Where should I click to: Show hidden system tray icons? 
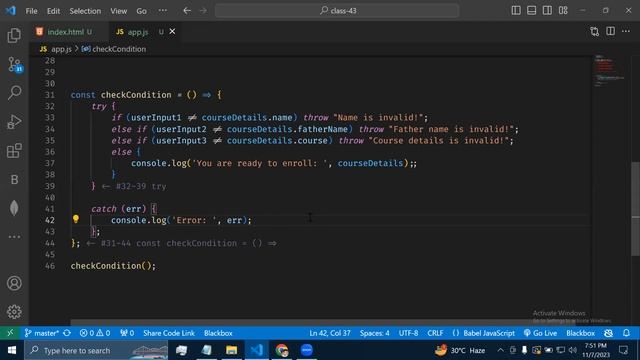[x=500, y=350]
